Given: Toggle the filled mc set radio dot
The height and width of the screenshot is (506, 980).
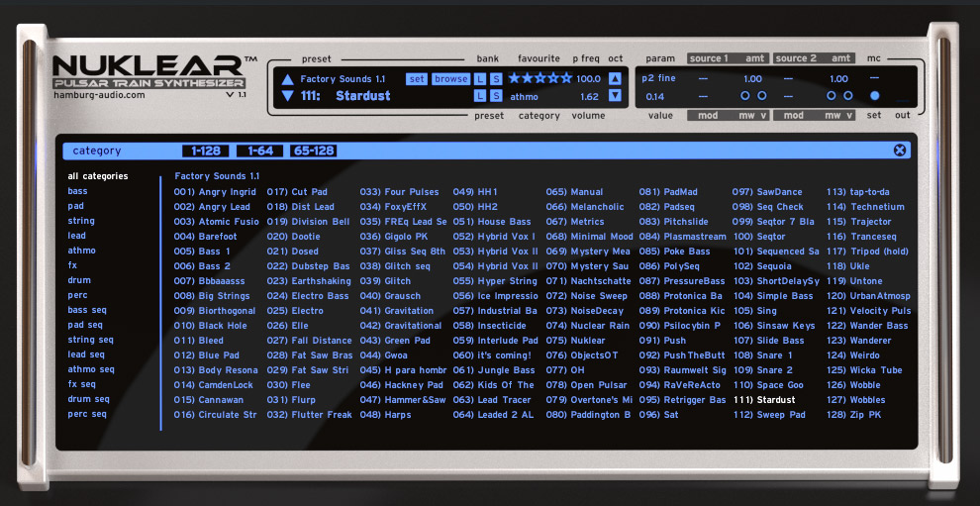Looking at the screenshot, I should [x=874, y=96].
